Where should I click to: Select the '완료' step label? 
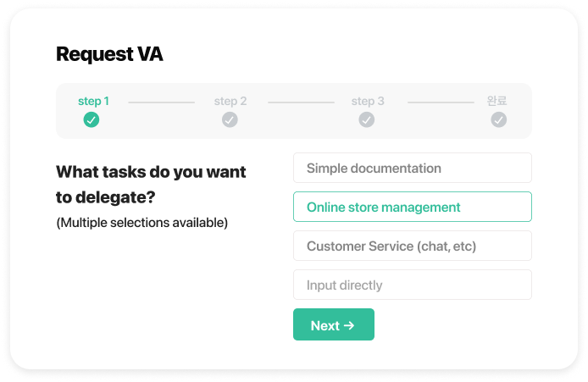(497, 101)
